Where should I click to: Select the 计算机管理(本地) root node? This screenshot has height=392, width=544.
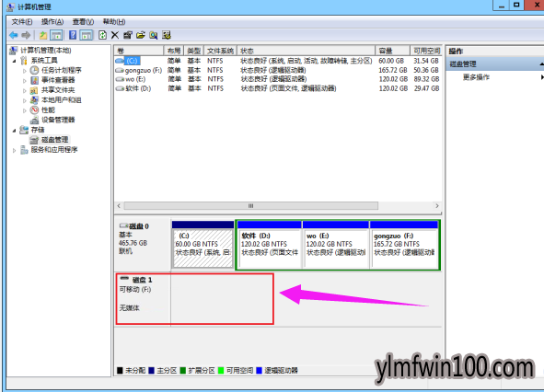pyautogui.click(x=46, y=51)
